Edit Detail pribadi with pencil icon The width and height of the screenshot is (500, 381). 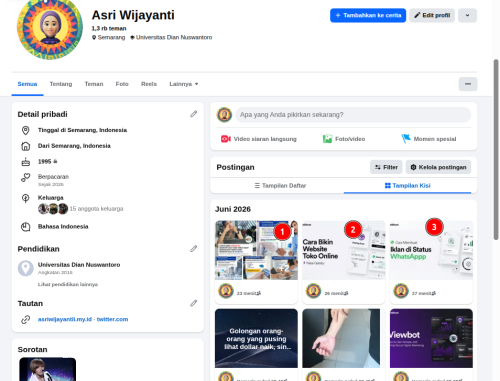(194, 114)
